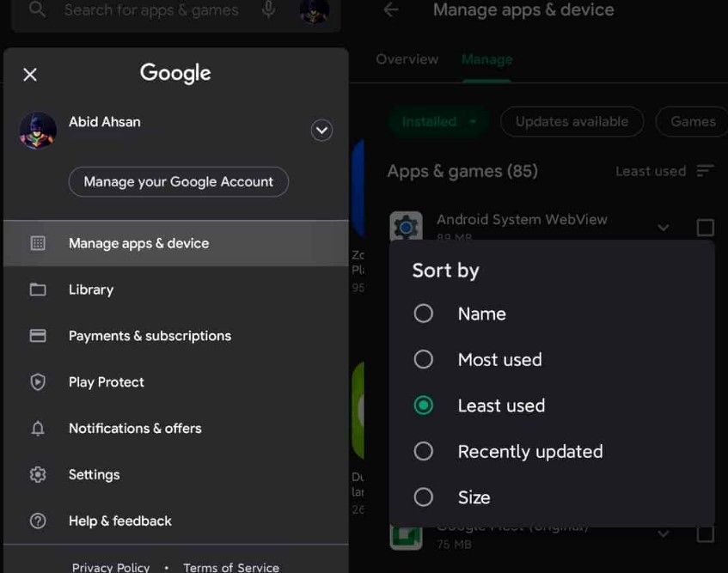Expand Android System WebView details chevron
The height and width of the screenshot is (573, 728).
click(663, 228)
